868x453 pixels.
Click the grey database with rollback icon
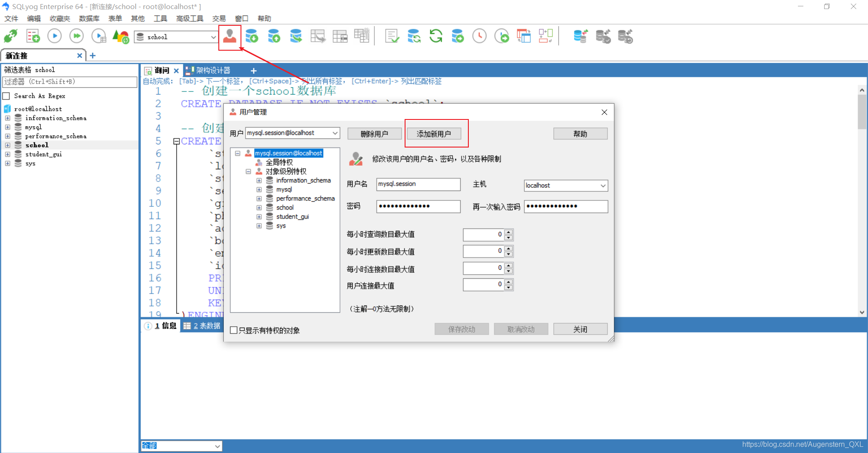click(625, 36)
